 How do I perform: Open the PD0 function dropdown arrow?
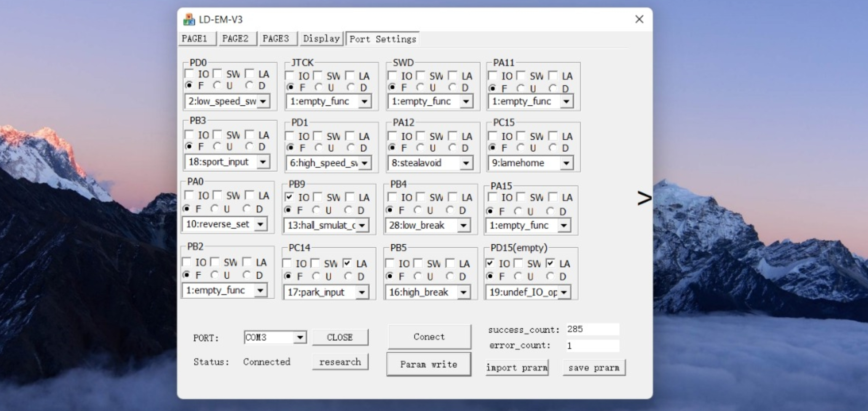263,102
